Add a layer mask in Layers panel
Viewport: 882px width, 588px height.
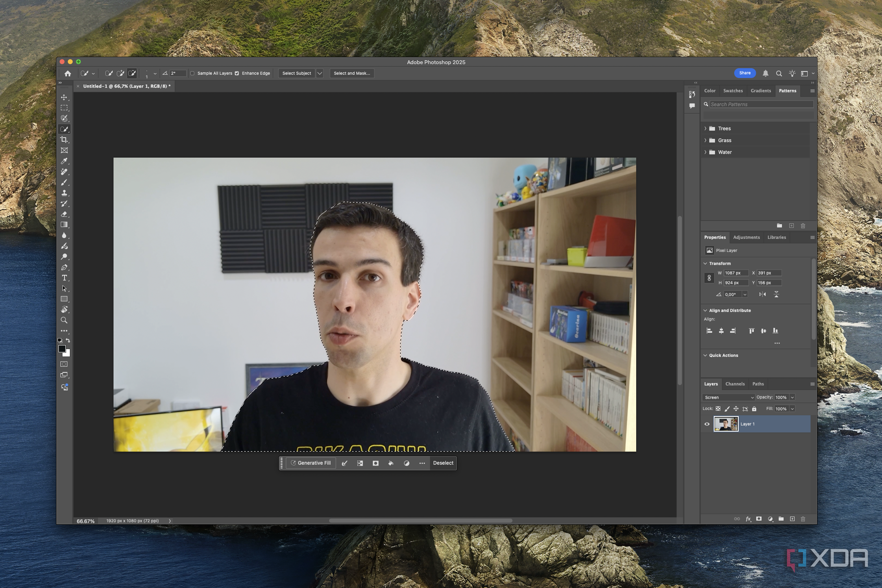click(759, 519)
